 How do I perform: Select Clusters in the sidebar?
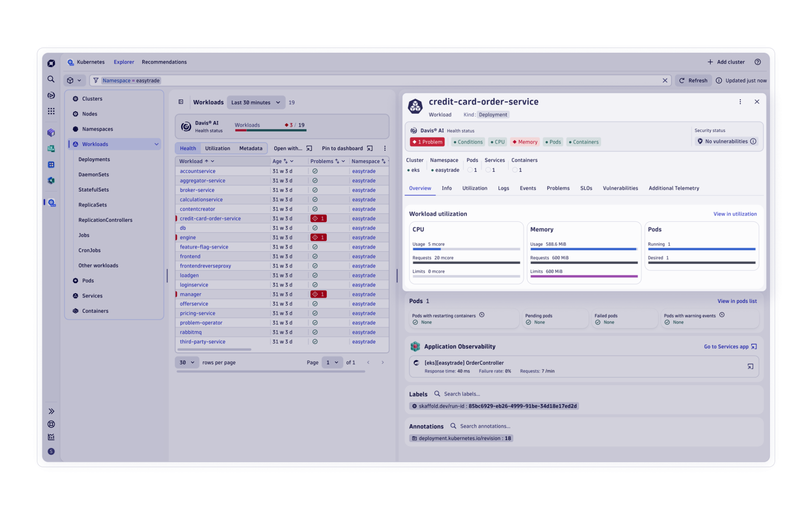(x=92, y=99)
